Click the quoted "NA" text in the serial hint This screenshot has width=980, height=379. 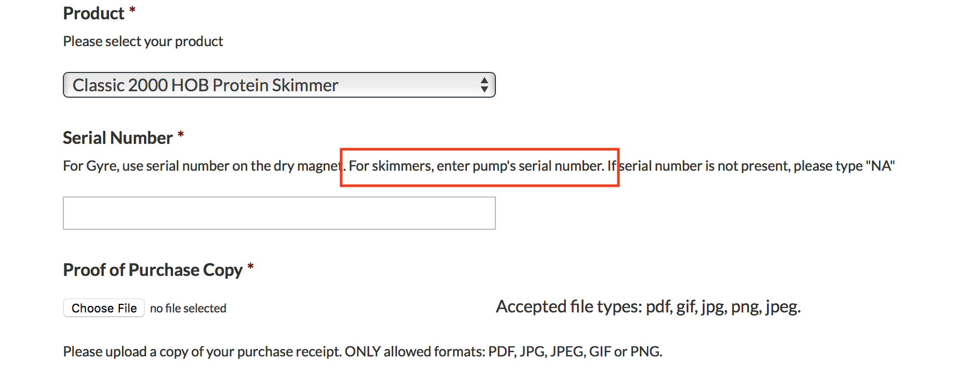tap(880, 166)
